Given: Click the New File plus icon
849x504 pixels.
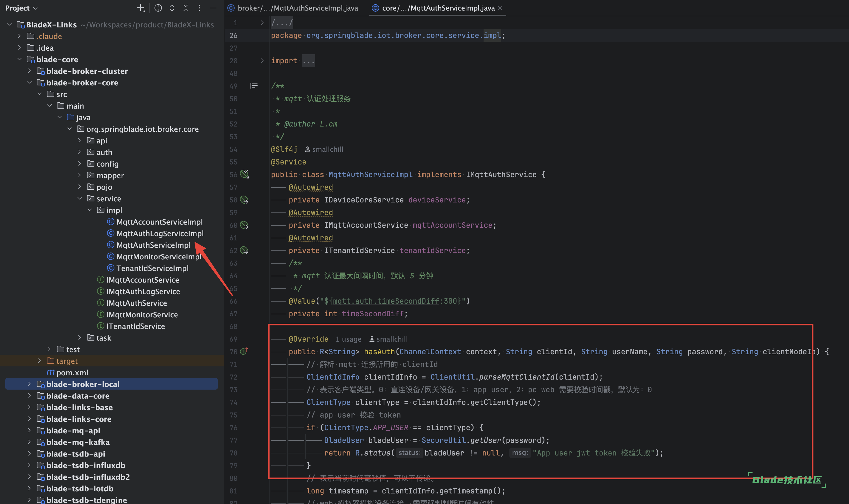Looking at the screenshot, I should [141, 8].
